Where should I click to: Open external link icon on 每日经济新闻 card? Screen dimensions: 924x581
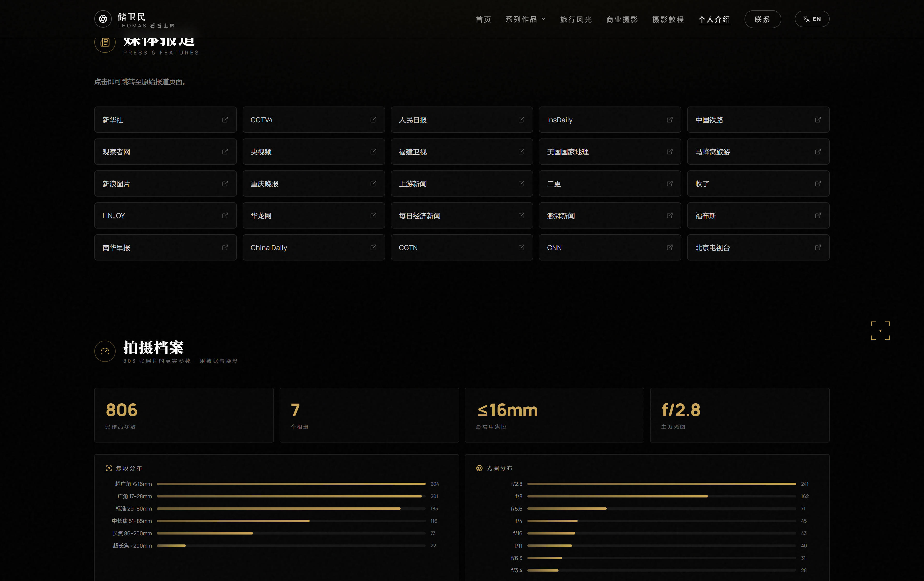(522, 215)
